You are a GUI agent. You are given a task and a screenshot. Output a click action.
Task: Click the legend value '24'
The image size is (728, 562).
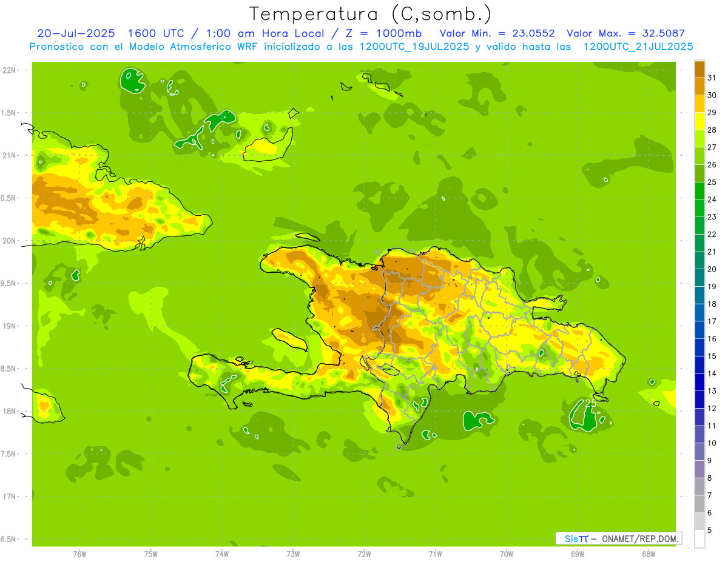click(712, 199)
